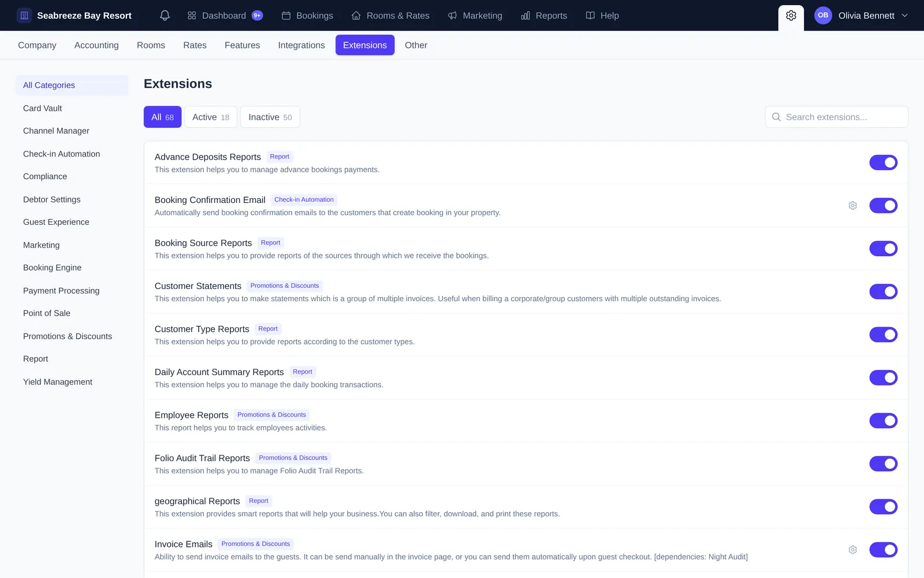Select All Categories in sidebar
The width and height of the screenshot is (924, 578).
[72, 85]
